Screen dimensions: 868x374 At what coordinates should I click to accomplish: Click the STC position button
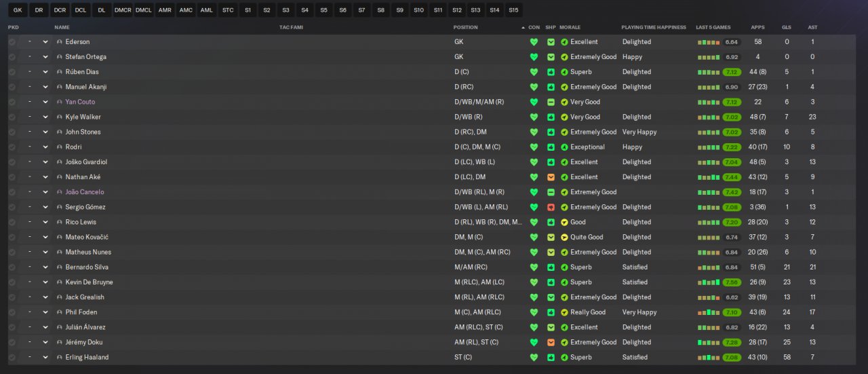228,10
